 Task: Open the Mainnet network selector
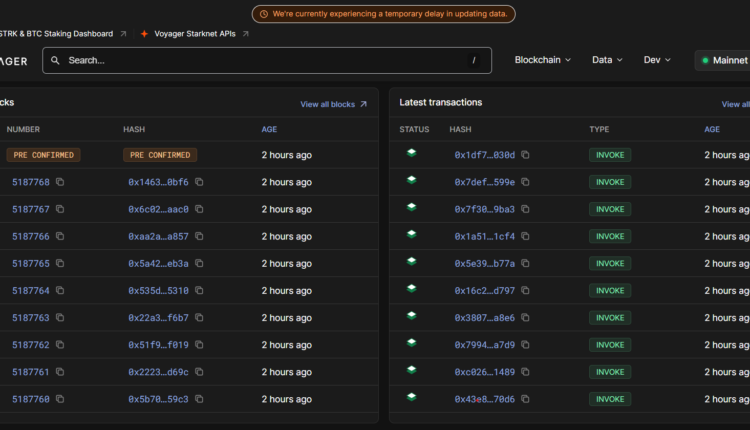point(722,60)
